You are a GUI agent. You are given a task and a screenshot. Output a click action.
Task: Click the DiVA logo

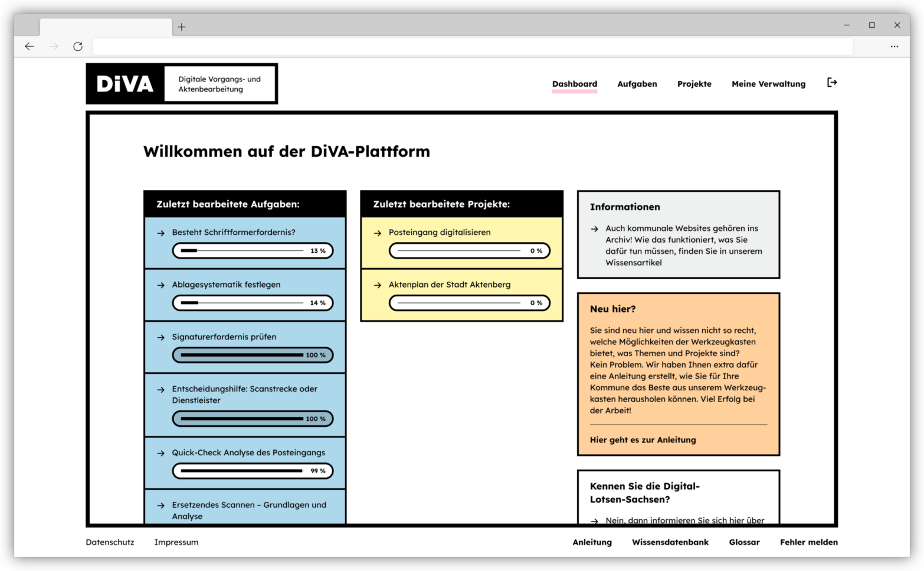125,84
